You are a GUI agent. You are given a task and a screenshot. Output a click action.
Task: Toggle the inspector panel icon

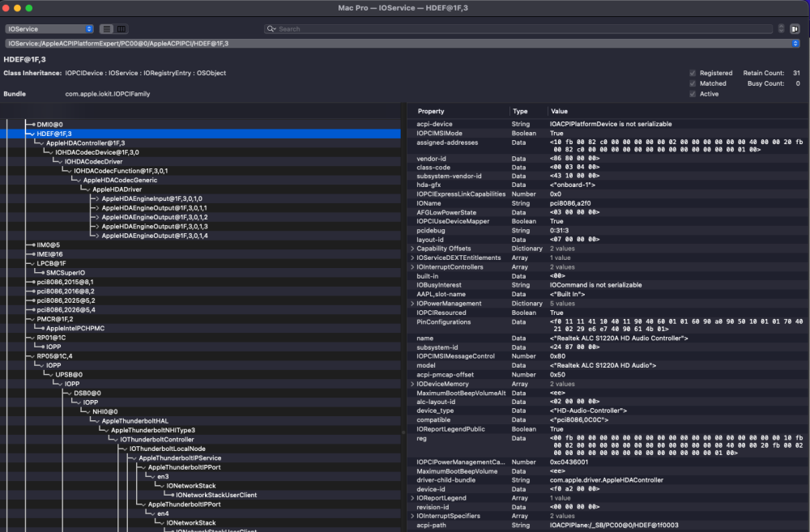pyautogui.click(x=795, y=29)
